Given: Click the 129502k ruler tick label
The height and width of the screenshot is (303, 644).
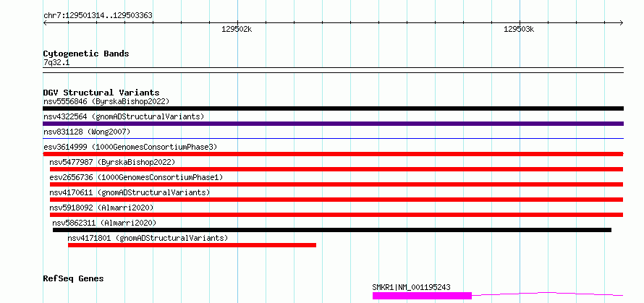Looking at the screenshot, I should pos(237,29).
